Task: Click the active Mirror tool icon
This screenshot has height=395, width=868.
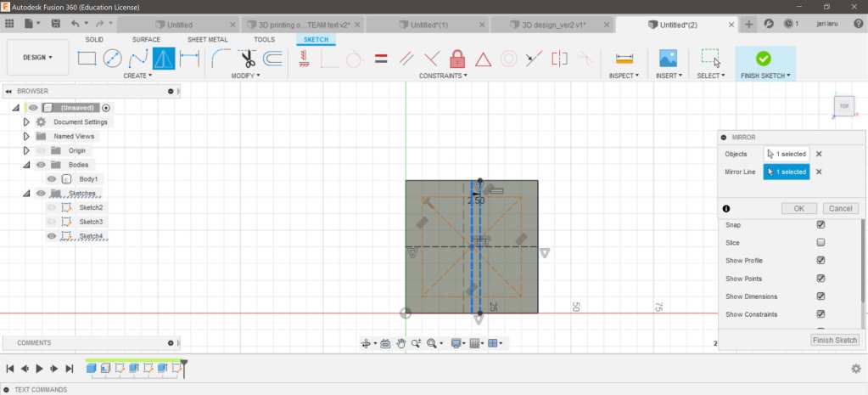Action: [164, 58]
